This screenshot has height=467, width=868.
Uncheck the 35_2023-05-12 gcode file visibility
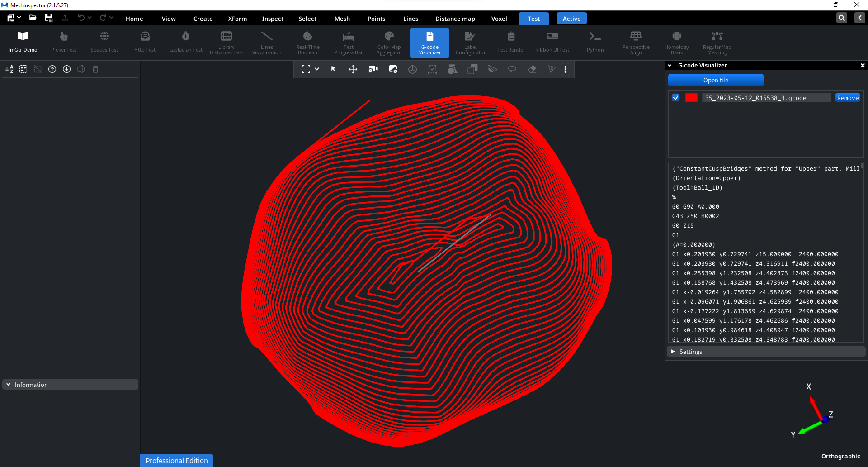pyautogui.click(x=675, y=97)
